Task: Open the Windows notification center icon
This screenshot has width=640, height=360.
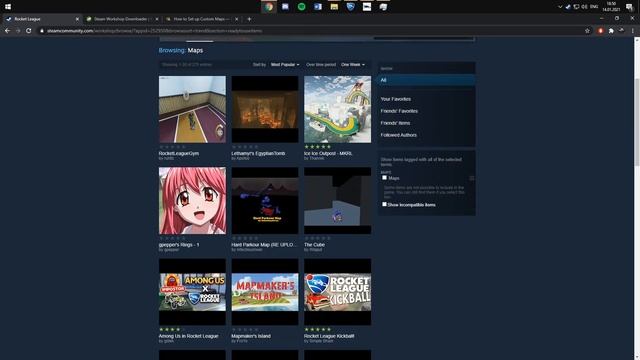Action: coord(629,7)
